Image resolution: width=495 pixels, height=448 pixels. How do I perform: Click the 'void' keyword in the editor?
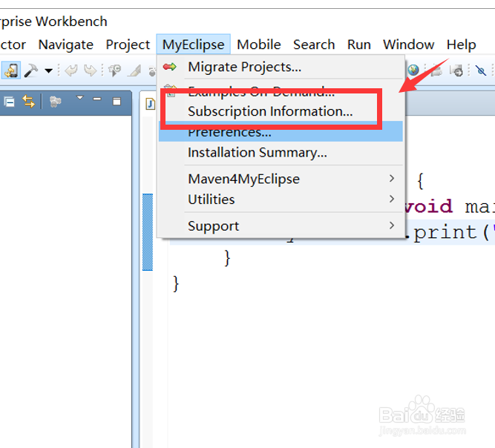tap(428, 207)
